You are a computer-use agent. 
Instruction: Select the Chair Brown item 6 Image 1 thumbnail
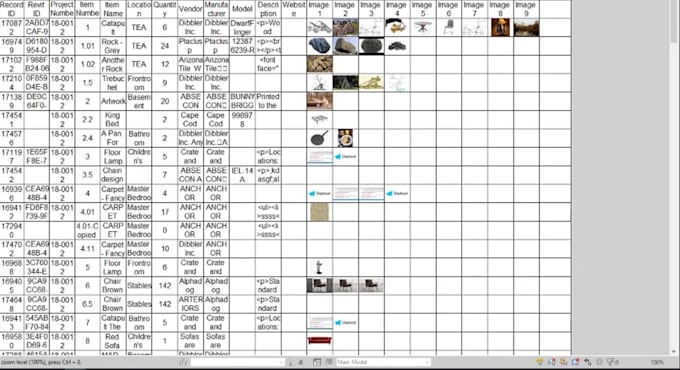click(x=319, y=285)
